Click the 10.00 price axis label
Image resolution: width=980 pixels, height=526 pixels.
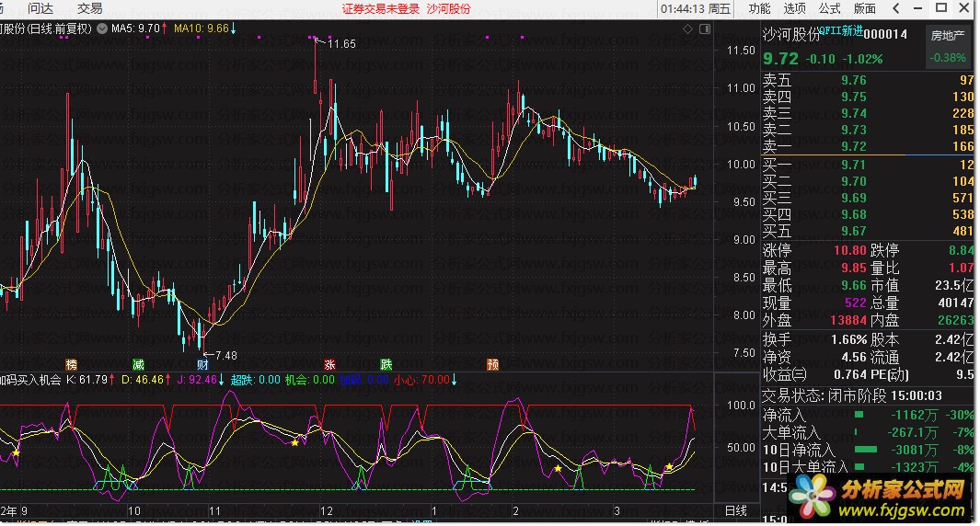(x=741, y=165)
